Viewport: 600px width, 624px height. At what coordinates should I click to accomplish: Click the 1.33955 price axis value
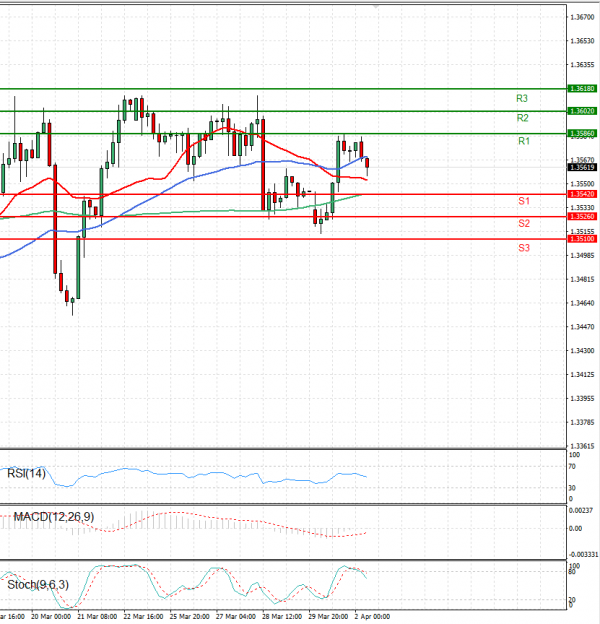tap(582, 398)
